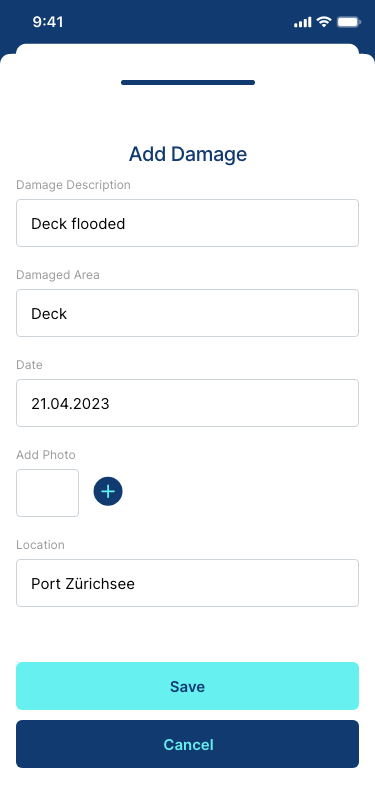375x812 pixels.
Task: Focus the Damage Description field with Deck flooded
Action: click(188, 223)
